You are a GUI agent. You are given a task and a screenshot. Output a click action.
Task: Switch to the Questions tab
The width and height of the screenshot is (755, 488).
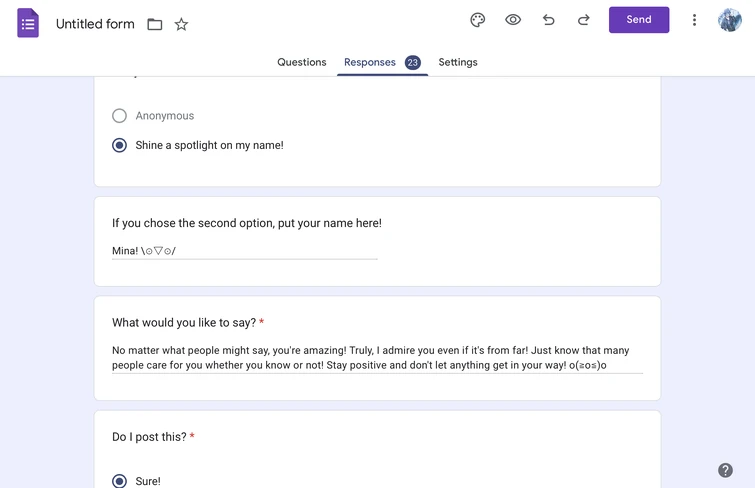[301, 62]
